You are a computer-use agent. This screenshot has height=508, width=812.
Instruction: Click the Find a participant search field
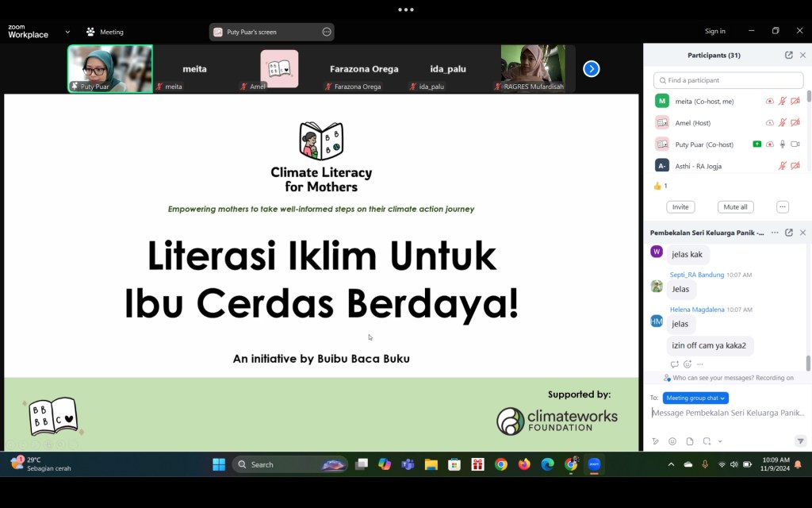(728, 80)
